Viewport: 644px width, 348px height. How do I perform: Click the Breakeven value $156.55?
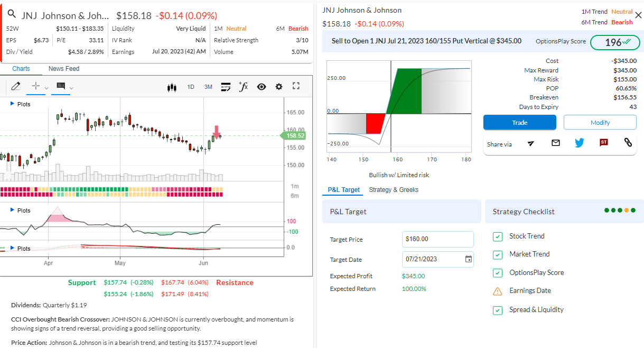click(x=625, y=97)
